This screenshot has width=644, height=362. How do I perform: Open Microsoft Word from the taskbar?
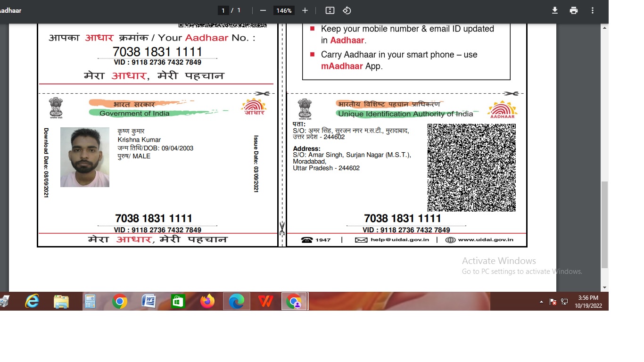(149, 301)
